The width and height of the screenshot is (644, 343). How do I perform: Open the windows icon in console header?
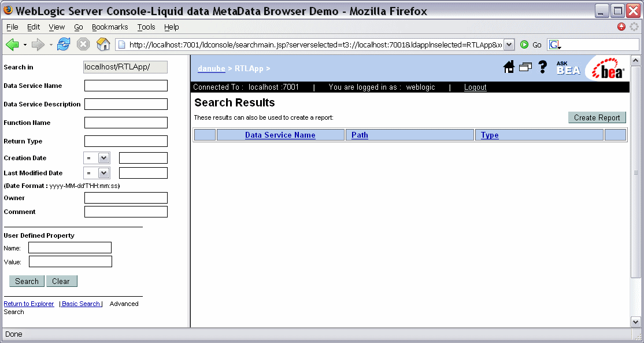[525, 67]
